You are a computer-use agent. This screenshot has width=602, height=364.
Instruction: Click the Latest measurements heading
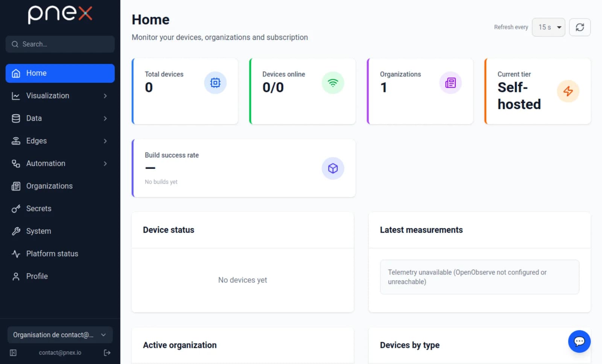(x=421, y=230)
